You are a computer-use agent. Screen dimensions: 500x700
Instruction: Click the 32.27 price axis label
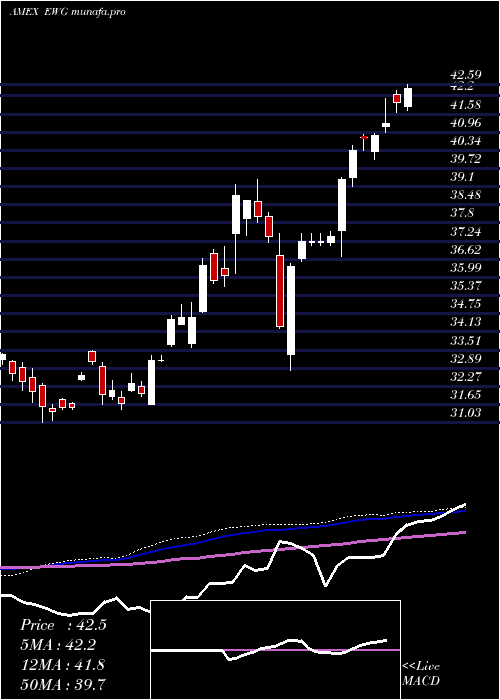[465, 377]
